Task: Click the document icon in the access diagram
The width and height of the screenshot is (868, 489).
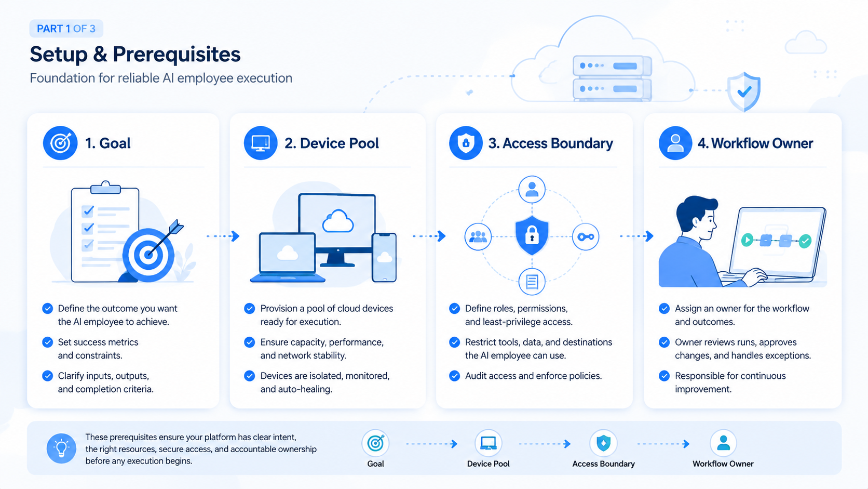Action: 532,282
